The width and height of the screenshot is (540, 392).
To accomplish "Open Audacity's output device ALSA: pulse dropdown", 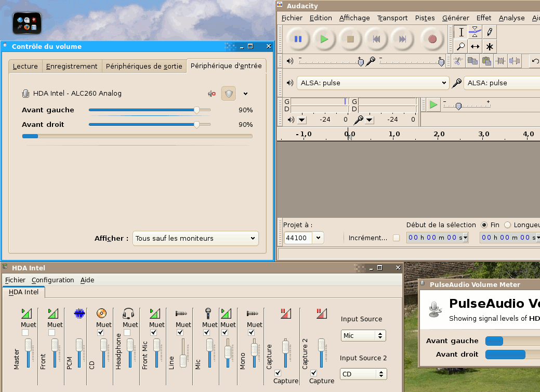I will (x=373, y=83).
